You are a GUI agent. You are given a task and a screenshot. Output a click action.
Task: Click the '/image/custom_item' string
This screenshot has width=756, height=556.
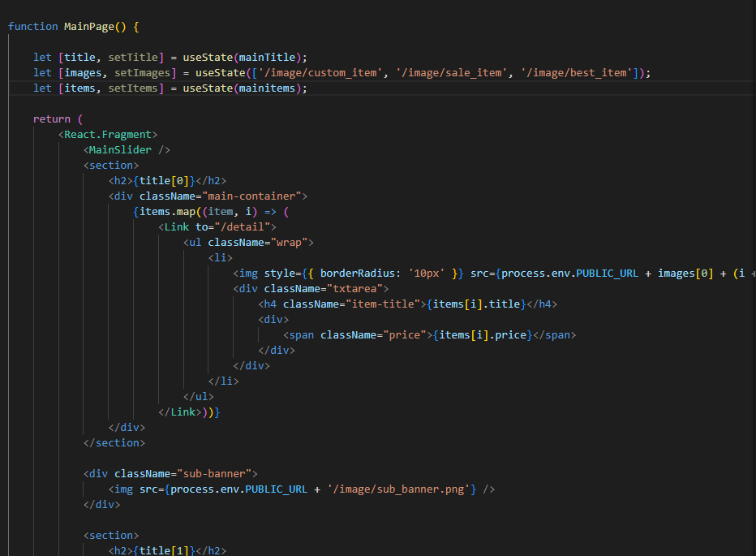[x=320, y=73]
